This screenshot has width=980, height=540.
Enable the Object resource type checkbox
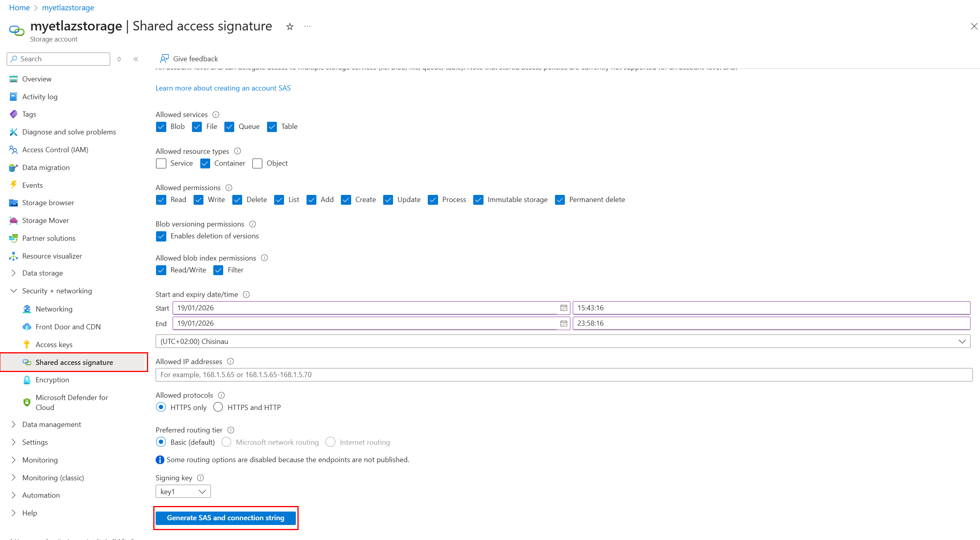tap(257, 164)
